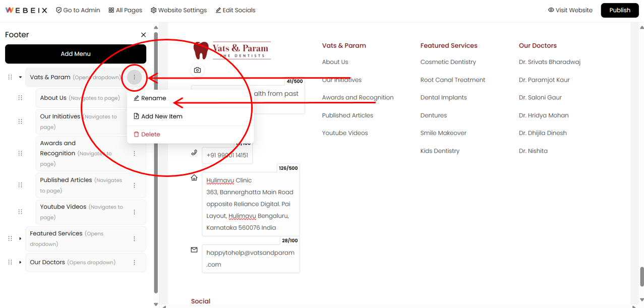
Task: Click the Dr. Hridya Mohan link
Action: [544, 115]
